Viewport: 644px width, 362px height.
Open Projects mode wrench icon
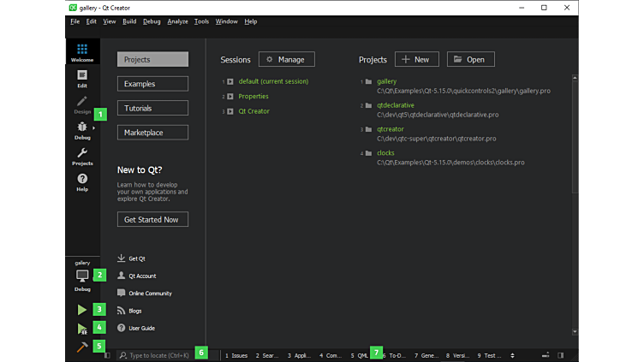(82, 156)
